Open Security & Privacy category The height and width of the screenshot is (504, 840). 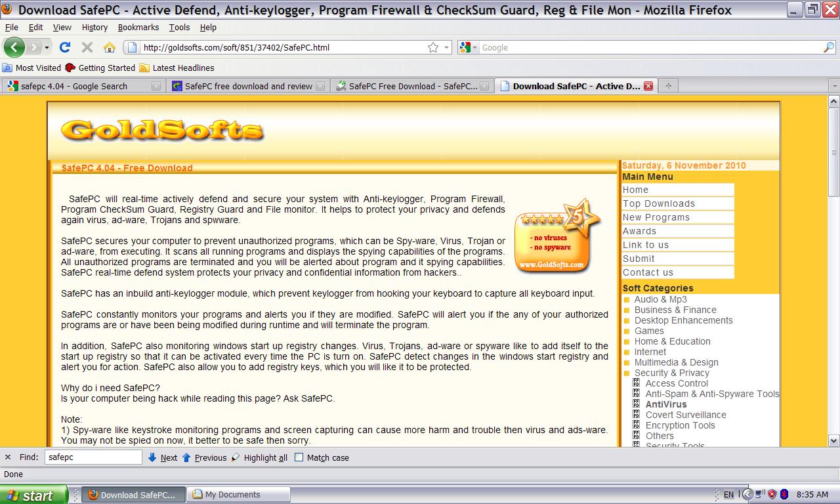[x=671, y=373]
